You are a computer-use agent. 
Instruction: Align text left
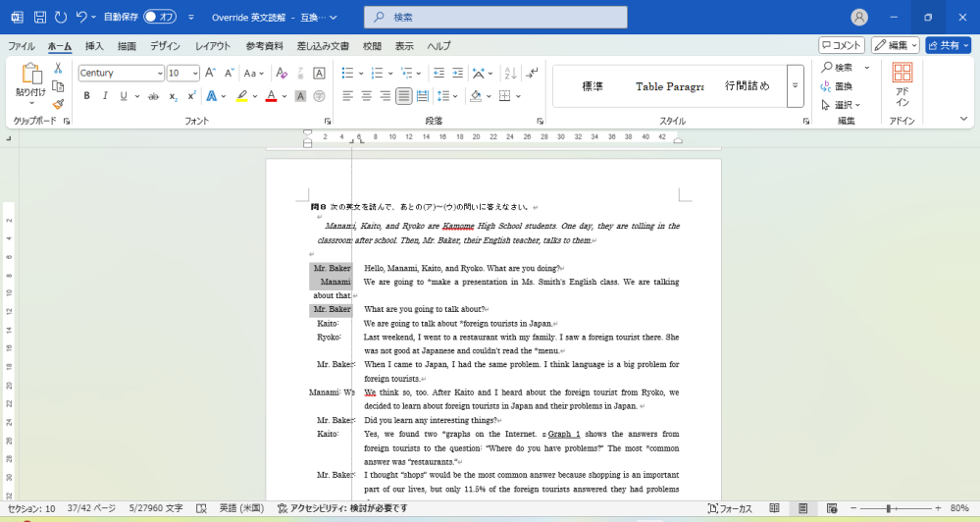(347, 96)
